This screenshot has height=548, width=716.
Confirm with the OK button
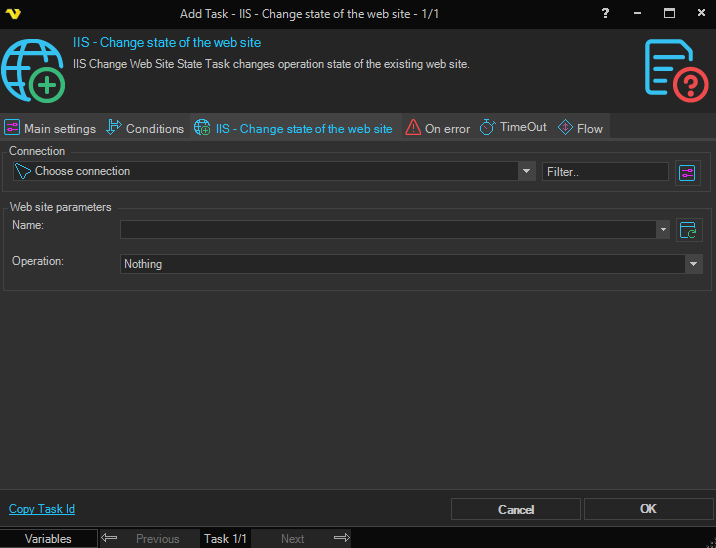point(648,509)
